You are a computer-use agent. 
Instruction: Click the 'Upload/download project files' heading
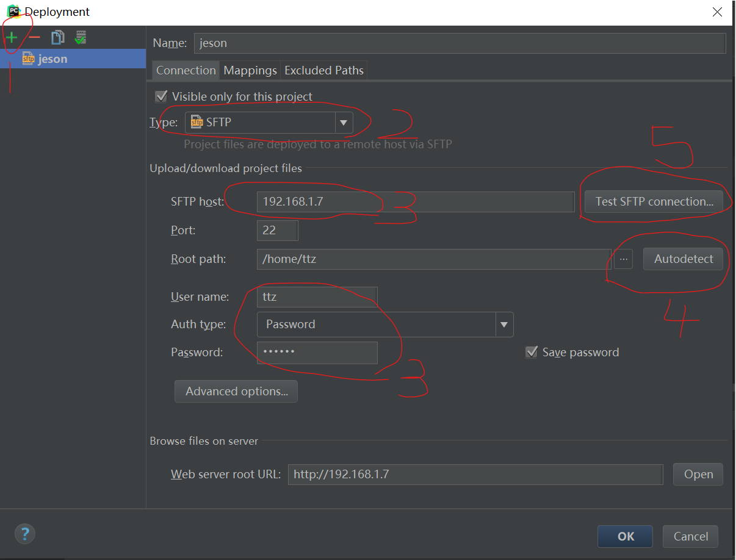226,168
